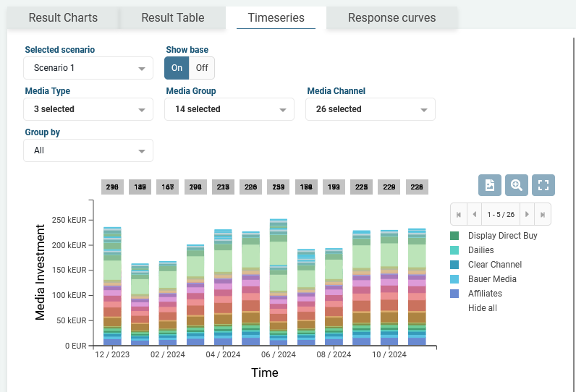Open the chart in fullscreen mode
Image resolution: width=576 pixels, height=392 pixels.
[x=543, y=185]
